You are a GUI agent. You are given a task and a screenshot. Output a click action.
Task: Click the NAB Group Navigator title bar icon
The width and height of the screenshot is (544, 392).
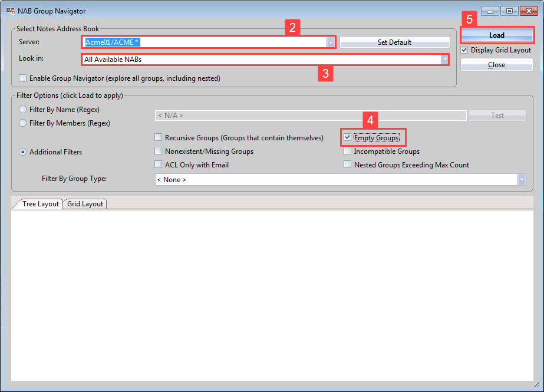point(9,10)
